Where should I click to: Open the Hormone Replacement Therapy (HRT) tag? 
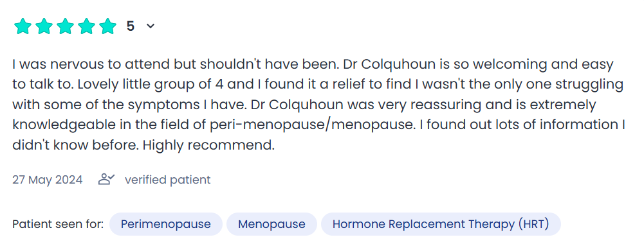[x=441, y=224]
